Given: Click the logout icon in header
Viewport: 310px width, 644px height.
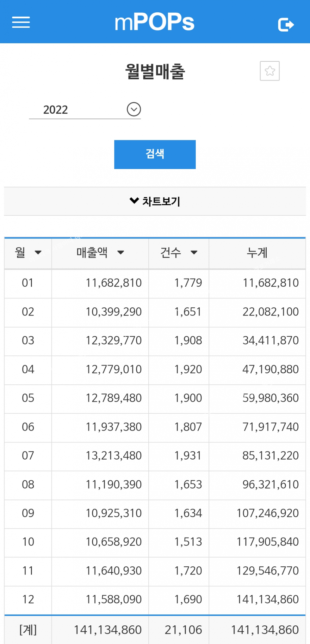Looking at the screenshot, I should [286, 25].
